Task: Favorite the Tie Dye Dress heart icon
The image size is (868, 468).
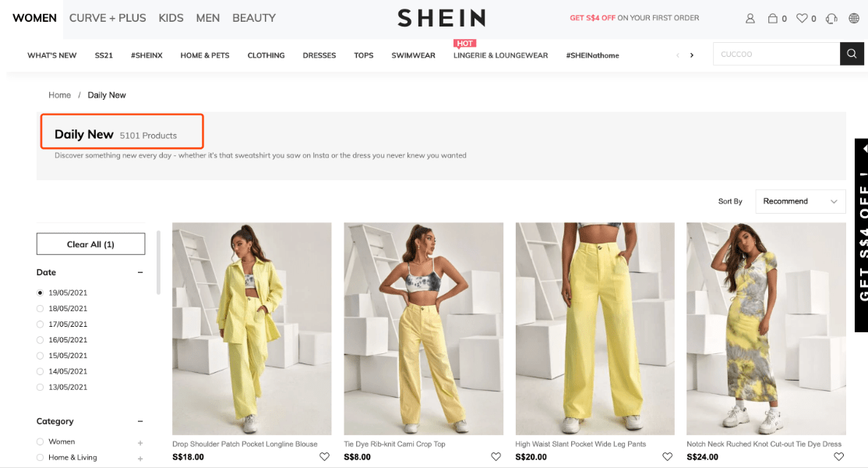Action: point(838,456)
